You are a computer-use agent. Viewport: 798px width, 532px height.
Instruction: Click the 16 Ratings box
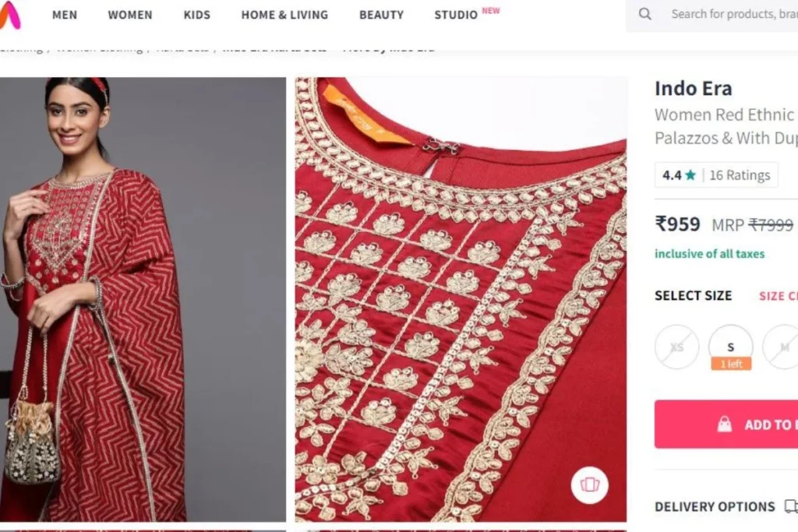[716, 175]
